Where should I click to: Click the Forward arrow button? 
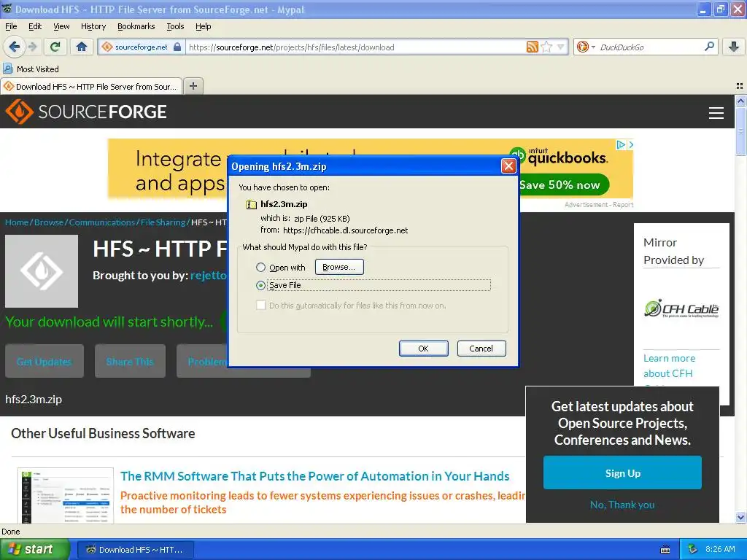pyautogui.click(x=32, y=47)
